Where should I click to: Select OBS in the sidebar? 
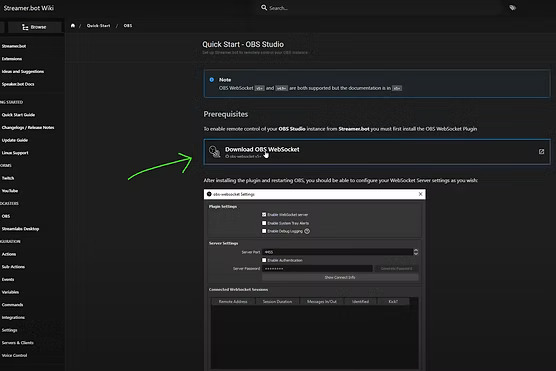tap(6, 216)
